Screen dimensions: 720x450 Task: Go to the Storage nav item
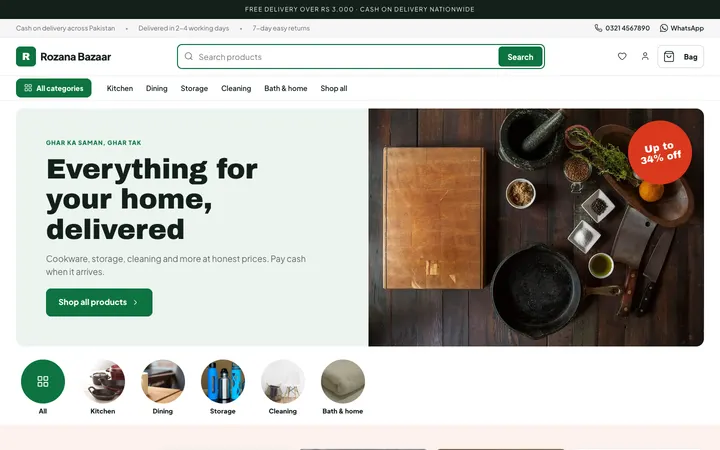pos(194,88)
